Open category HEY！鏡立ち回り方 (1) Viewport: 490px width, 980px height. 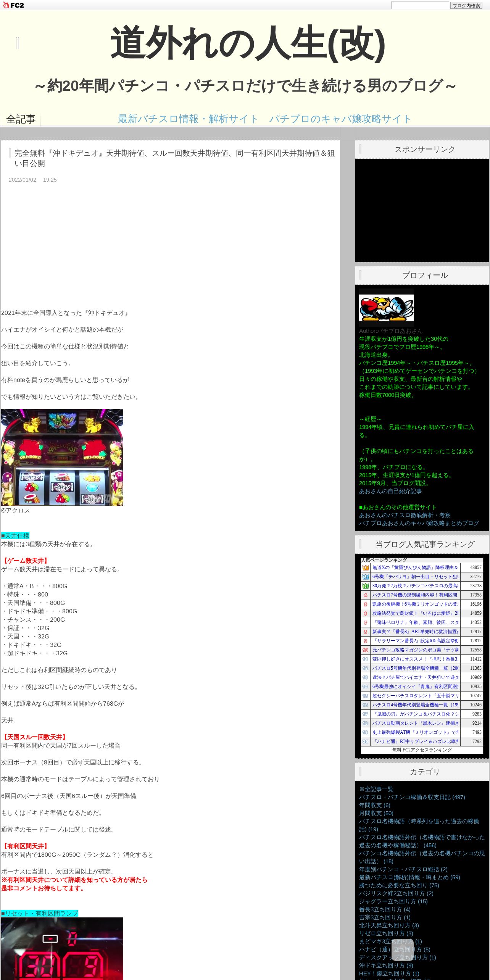(x=389, y=974)
